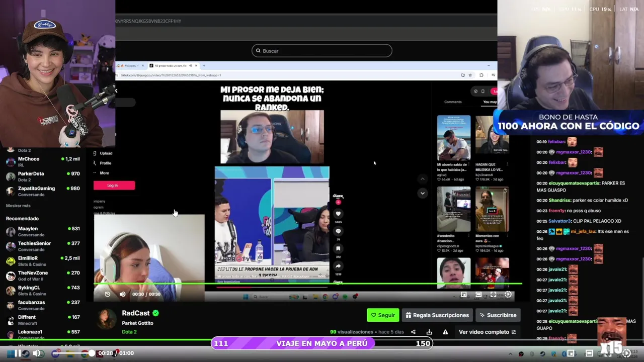Open Diffrent recommended channel
644x362 pixels.
click(43, 320)
